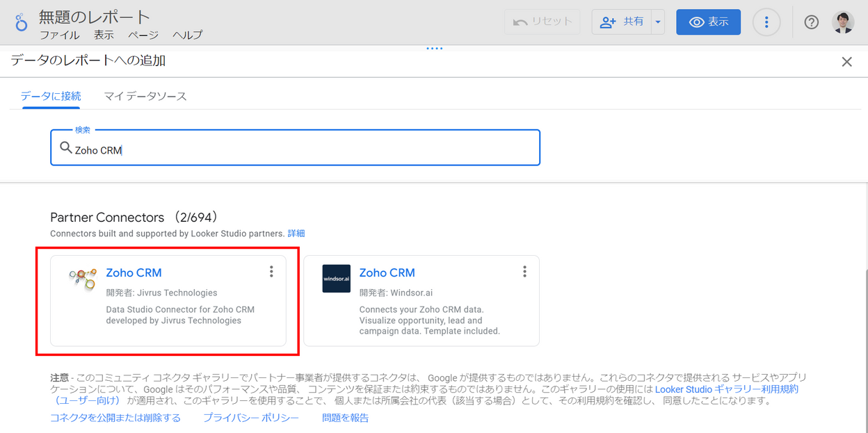The height and width of the screenshot is (433, 868).
Task: Open the 表示 menu in menu bar
Action: (x=104, y=35)
